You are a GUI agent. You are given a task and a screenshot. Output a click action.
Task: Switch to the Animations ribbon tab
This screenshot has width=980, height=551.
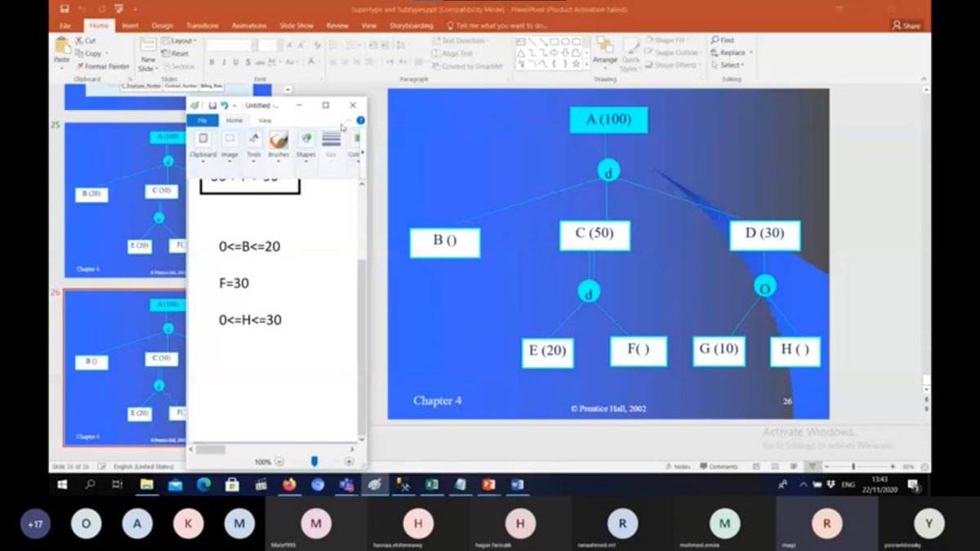click(x=249, y=25)
